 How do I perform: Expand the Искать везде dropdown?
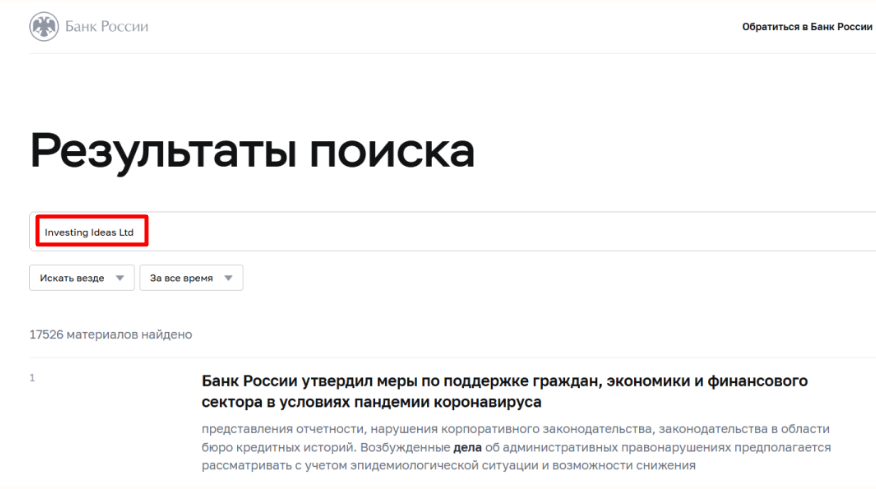click(x=82, y=278)
